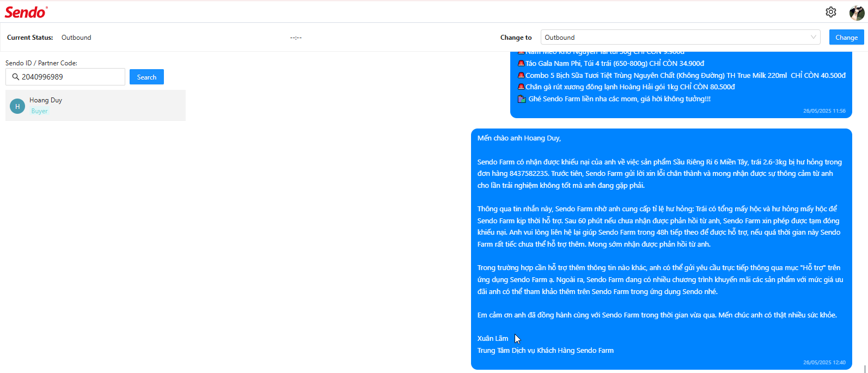
Task: Expand the Change to status dropdown
Action: click(680, 37)
